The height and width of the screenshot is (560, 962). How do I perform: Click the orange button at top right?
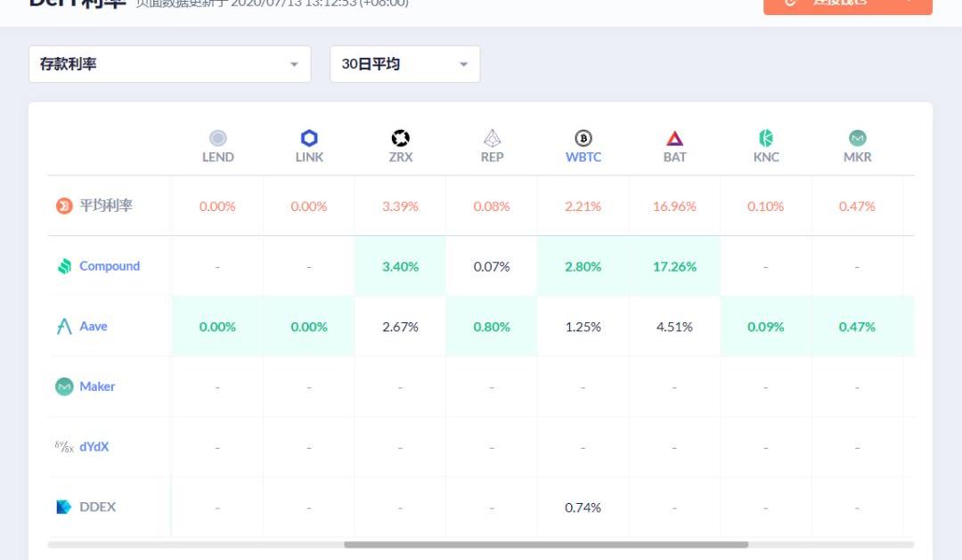pyautogui.click(x=837, y=4)
